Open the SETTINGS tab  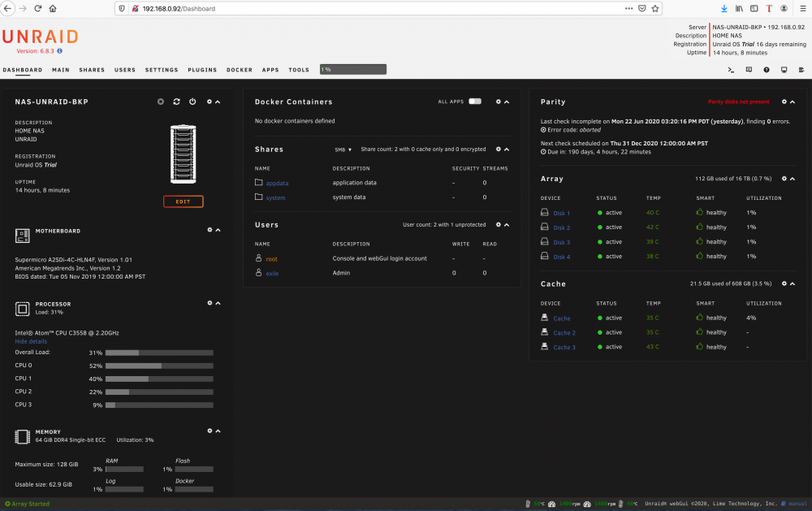pyautogui.click(x=162, y=69)
